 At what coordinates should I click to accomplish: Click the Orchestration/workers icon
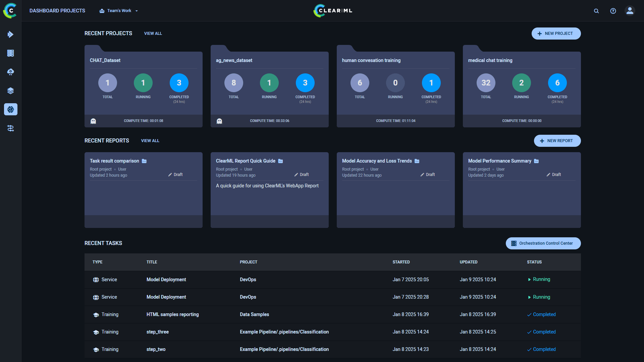[11, 72]
